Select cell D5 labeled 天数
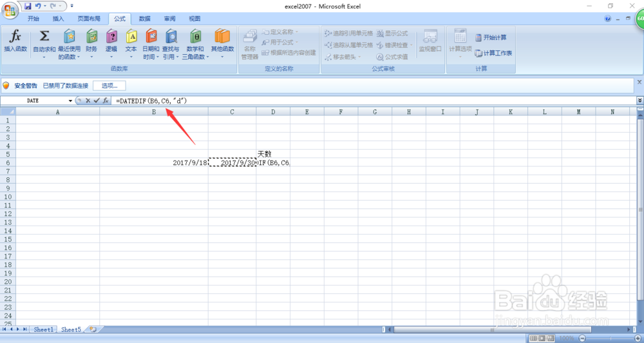 coord(273,154)
